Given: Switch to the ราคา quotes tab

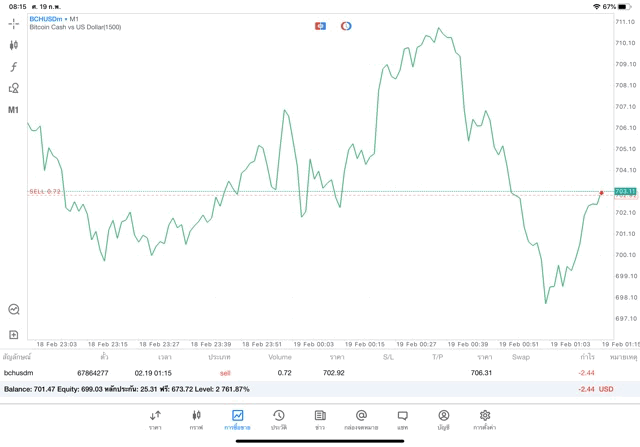Looking at the screenshot, I should (155, 419).
